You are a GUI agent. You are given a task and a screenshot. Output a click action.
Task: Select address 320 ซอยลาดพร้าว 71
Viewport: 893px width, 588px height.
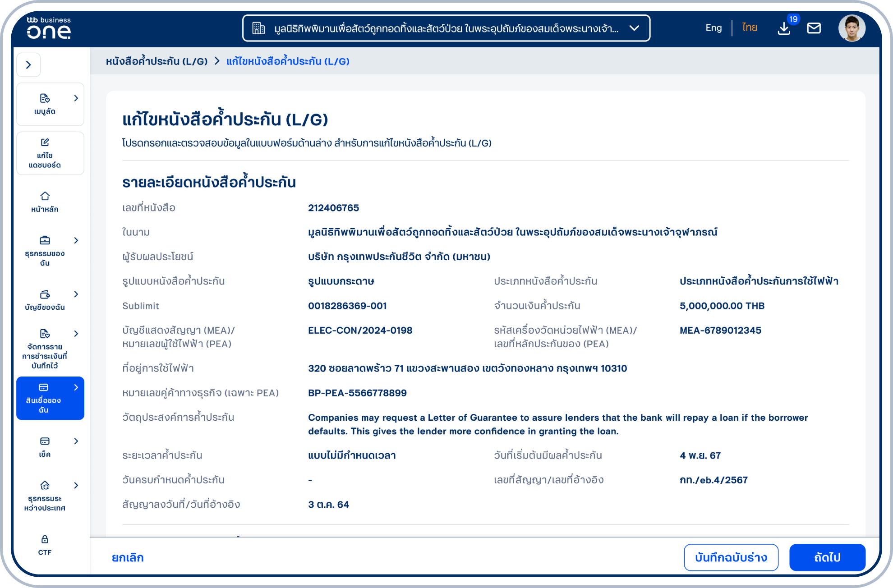[x=467, y=368]
